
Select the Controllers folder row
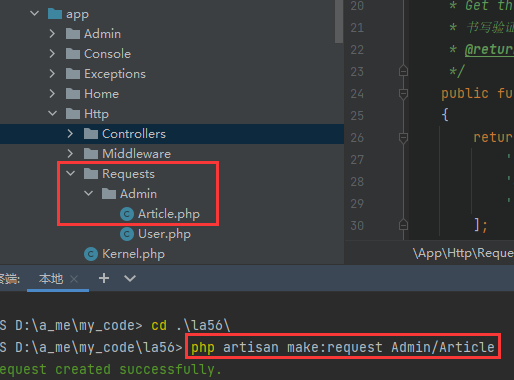coord(172,134)
